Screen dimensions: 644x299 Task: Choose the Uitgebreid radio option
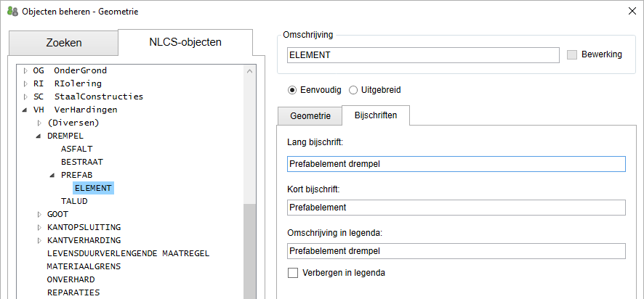click(x=353, y=90)
